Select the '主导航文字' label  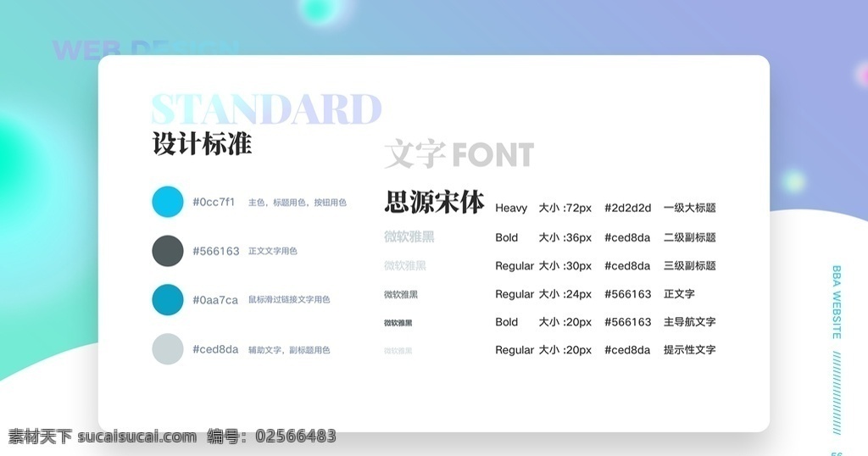[x=690, y=322]
